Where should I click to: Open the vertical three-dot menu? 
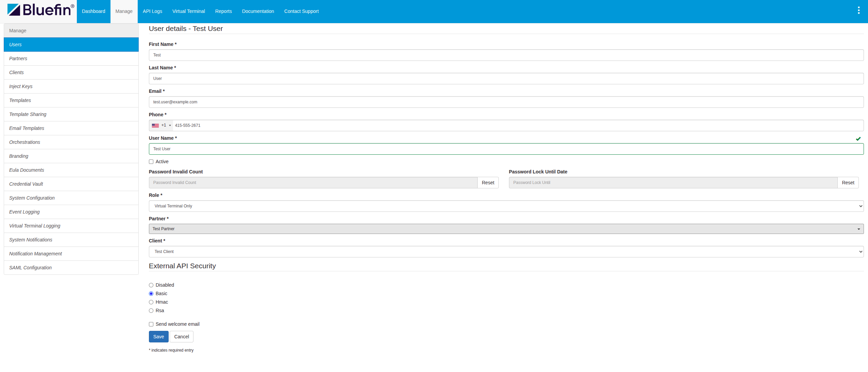[858, 11]
